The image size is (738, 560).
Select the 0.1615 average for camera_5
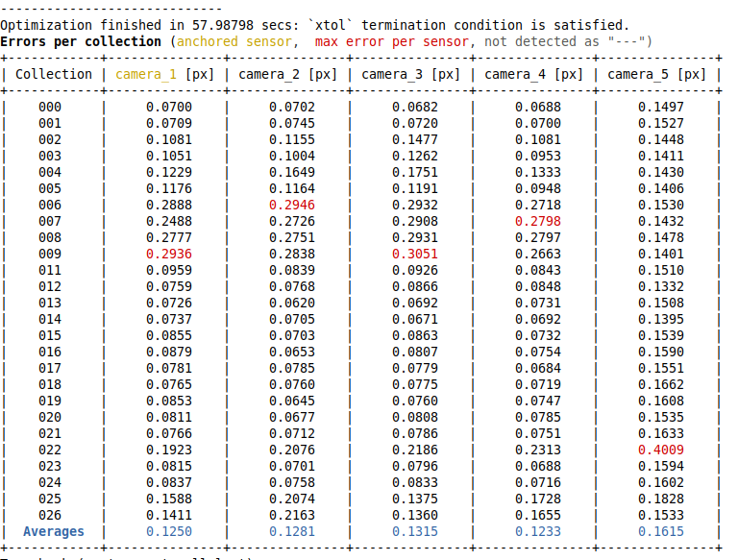(x=660, y=531)
